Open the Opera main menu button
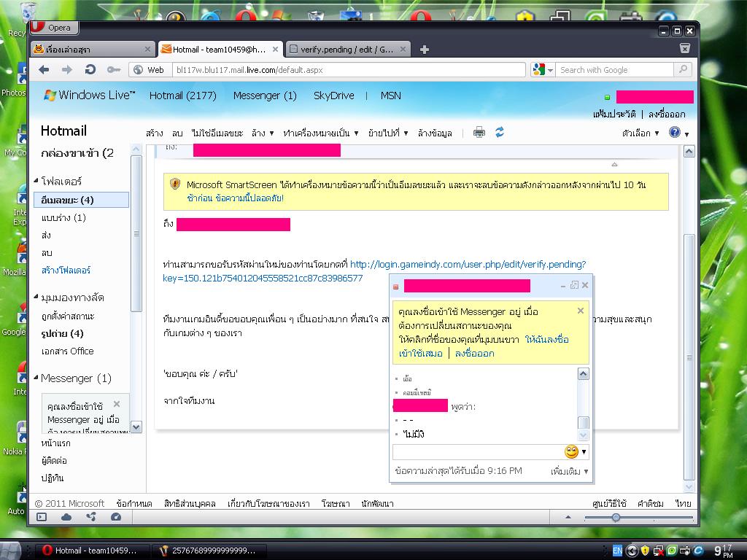This screenshot has height=560, width=747. pyautogui.click(x=54, y=28)
